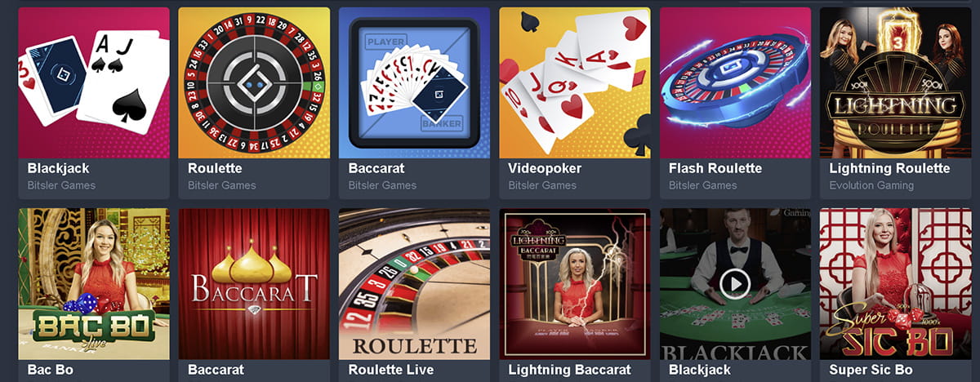Play the live Blackjack dealer video
980x382 pixels.
(x=735, y=284)
